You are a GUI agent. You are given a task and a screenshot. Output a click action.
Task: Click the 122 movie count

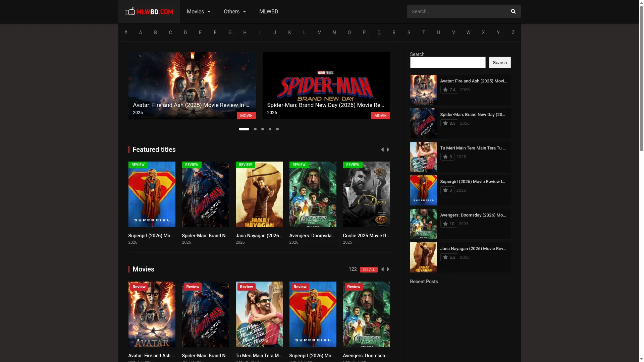353,269
